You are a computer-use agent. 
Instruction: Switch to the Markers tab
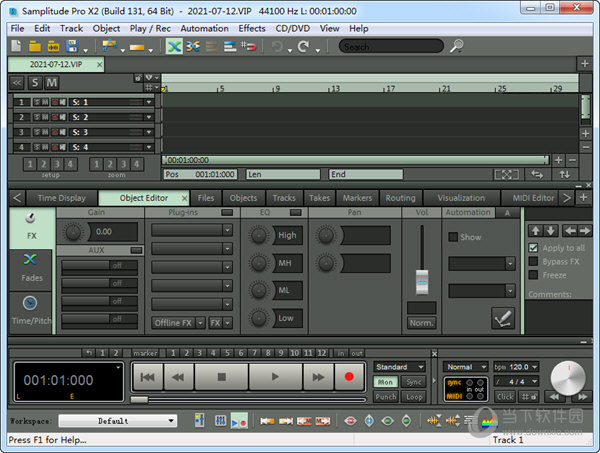click(357, 198)
